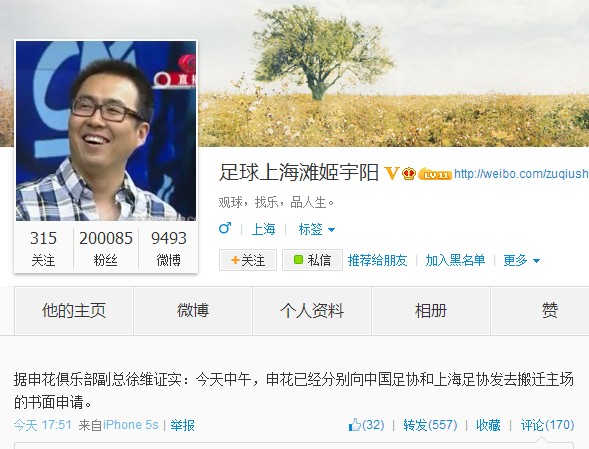
Task: Click the orange V verification badge
Action: pyautogui.click(x=391, y=173)
